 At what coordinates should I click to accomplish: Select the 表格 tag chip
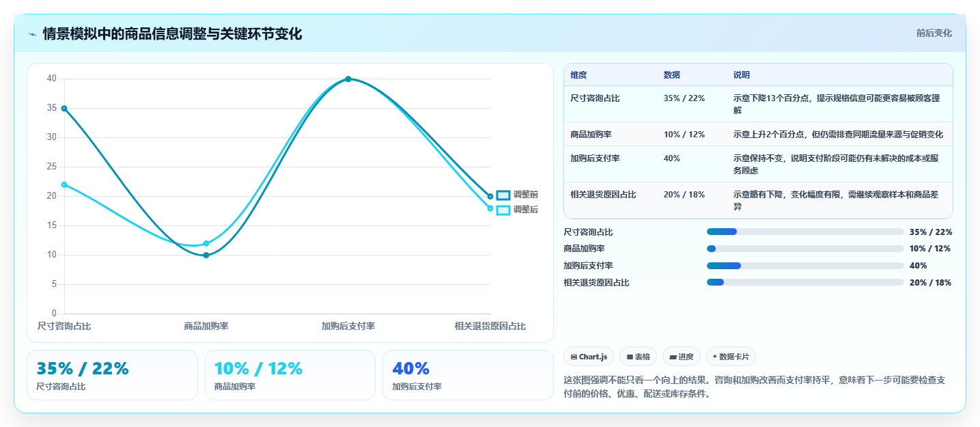pyautogui.click(x=638, y=357)
